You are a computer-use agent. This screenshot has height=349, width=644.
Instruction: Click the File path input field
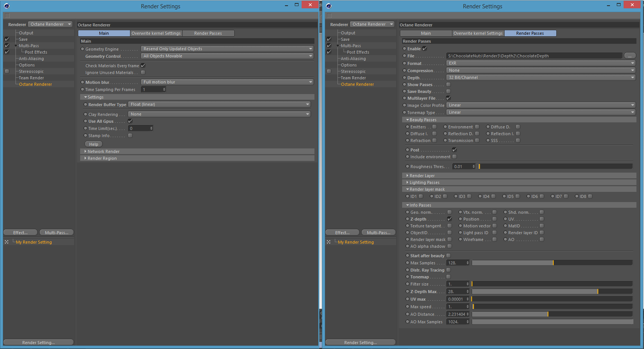[x=534, y=56]
